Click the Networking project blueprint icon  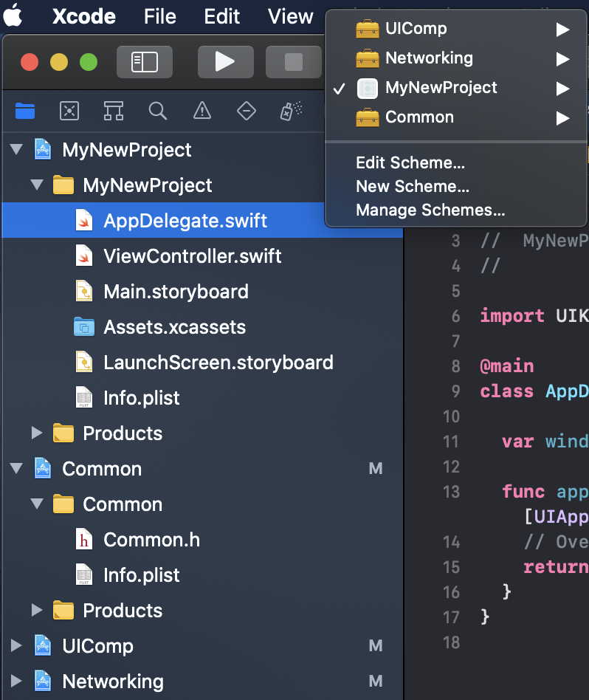point(43,681)
